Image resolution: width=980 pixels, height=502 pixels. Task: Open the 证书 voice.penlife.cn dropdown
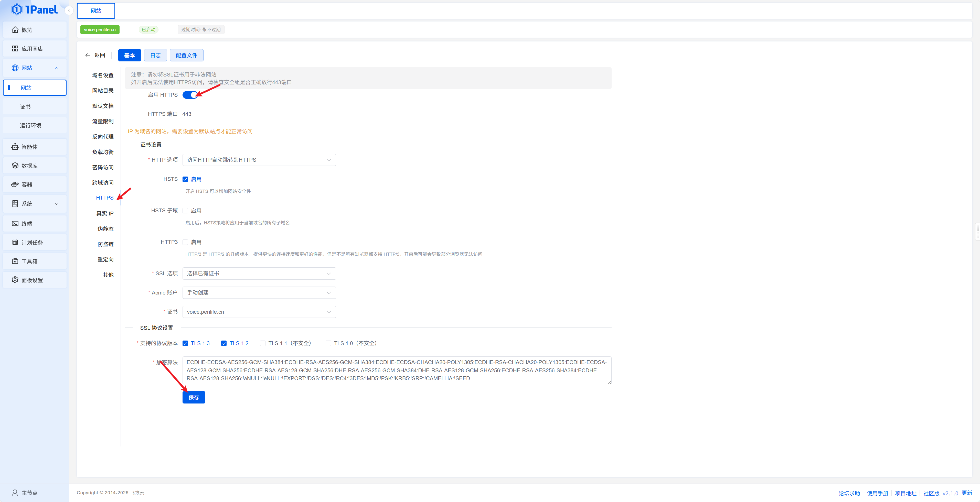(259, 312)
